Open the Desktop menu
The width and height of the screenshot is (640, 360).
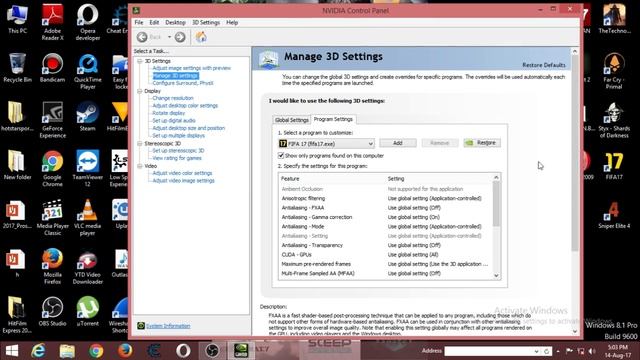pyautogui.click(x=176, y=22)
